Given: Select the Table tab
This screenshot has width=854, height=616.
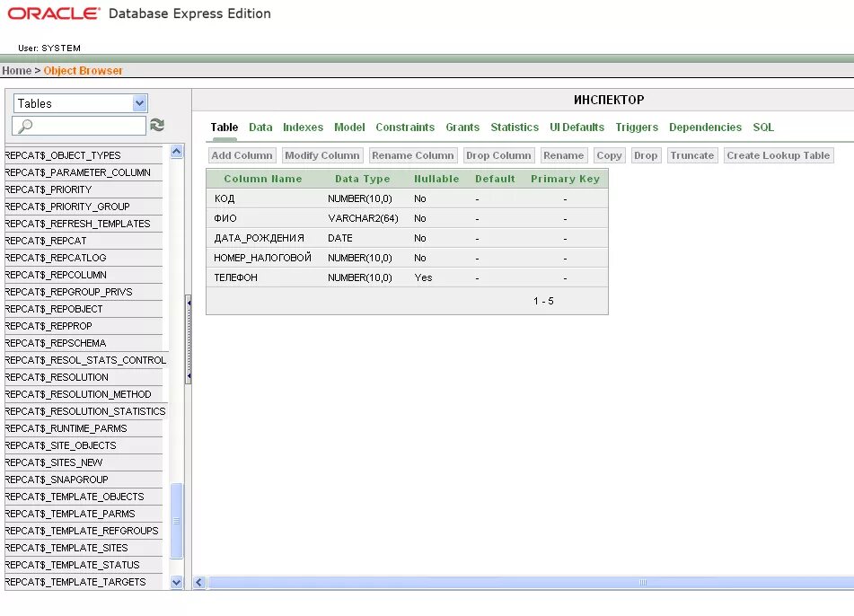Looking at the screenshot, I should click(x=225, y=127).
